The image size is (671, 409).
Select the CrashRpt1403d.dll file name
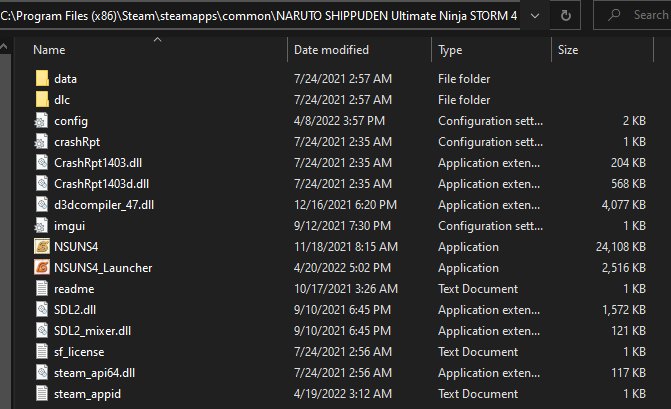click(101, 184)
